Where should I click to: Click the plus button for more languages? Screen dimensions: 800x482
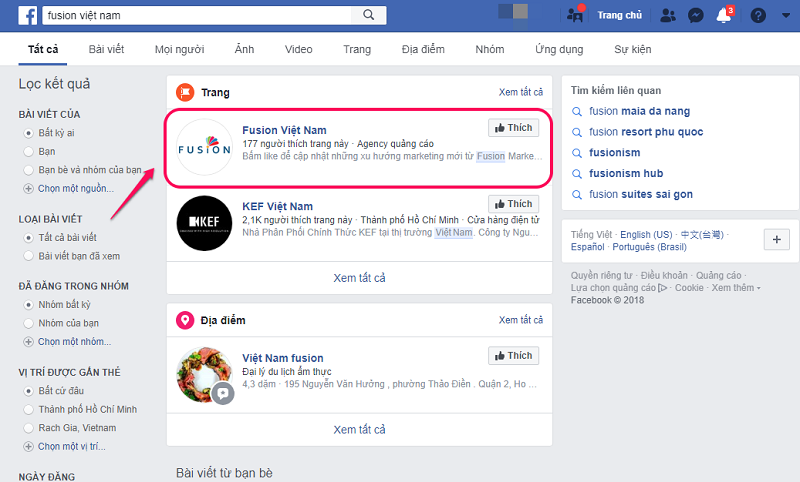pyautogui.click(x=777, y=239)
